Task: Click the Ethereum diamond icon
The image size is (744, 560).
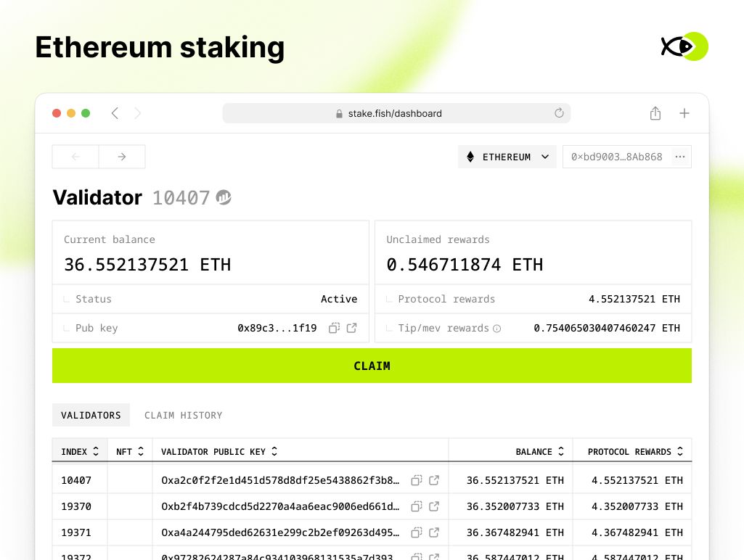Action: [470, 157]
